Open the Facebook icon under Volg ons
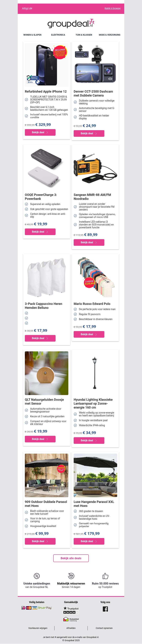142x644 pixels. pyautogui.click(x=105, y=609)
